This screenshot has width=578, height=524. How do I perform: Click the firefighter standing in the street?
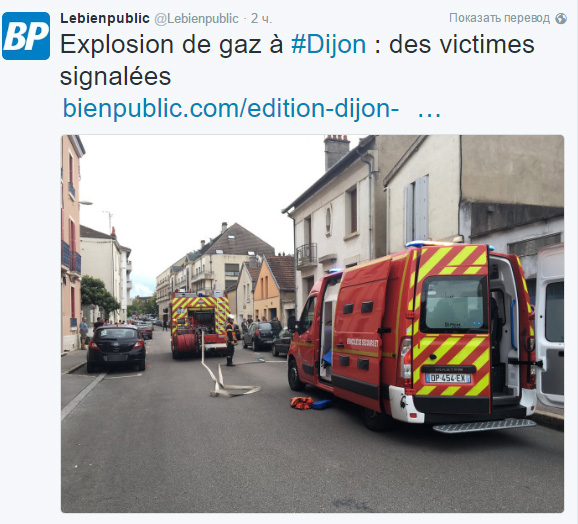pyautogui.click(x=231, y=340)
